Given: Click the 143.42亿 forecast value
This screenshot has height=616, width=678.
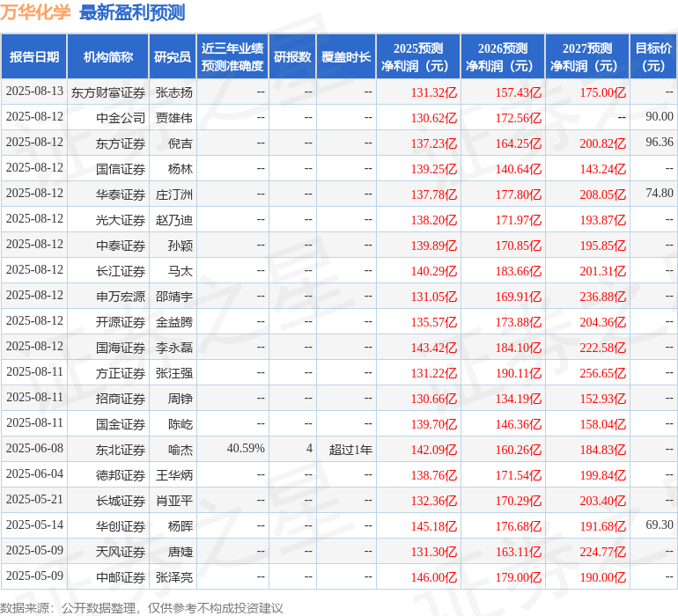Looking at the screenshot, I should (x=434, y=348).
